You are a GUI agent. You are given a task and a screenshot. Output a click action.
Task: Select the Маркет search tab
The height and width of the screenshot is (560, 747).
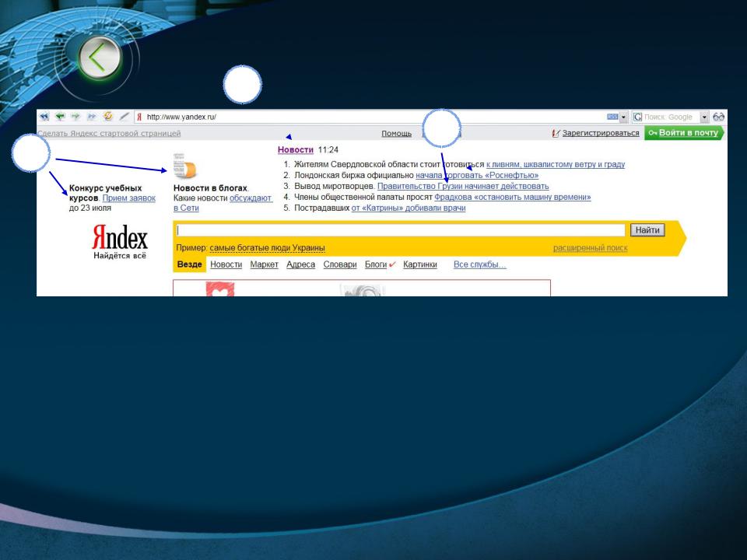(x=264, y=264)
